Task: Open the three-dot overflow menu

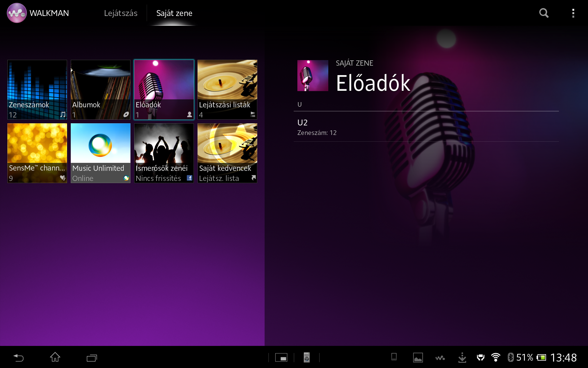Action: [x=573, y=13]
